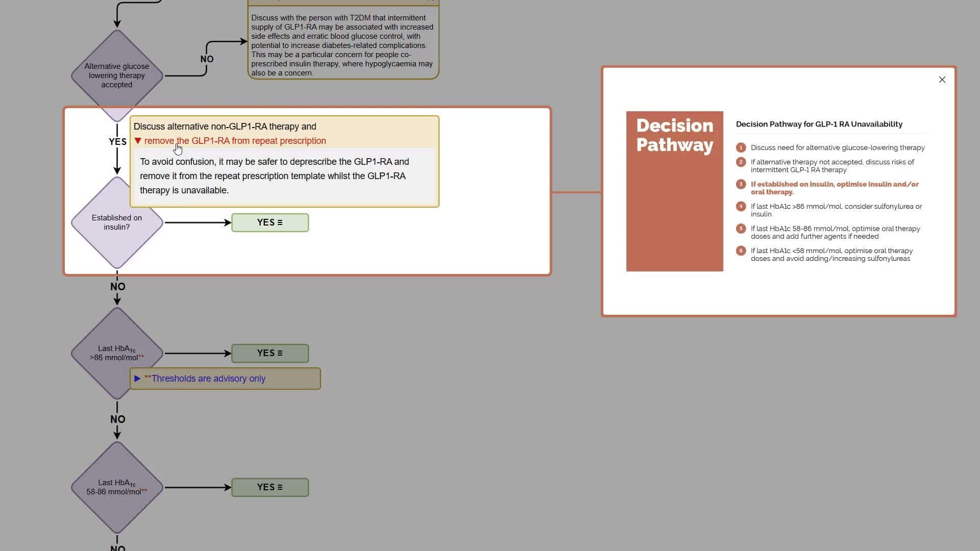Select step 4 numbered circle icon

click(741, 207)
